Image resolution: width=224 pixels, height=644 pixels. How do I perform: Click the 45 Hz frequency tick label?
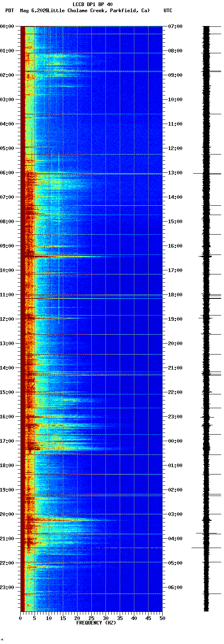pyautogui.click(x=148, y=618)
